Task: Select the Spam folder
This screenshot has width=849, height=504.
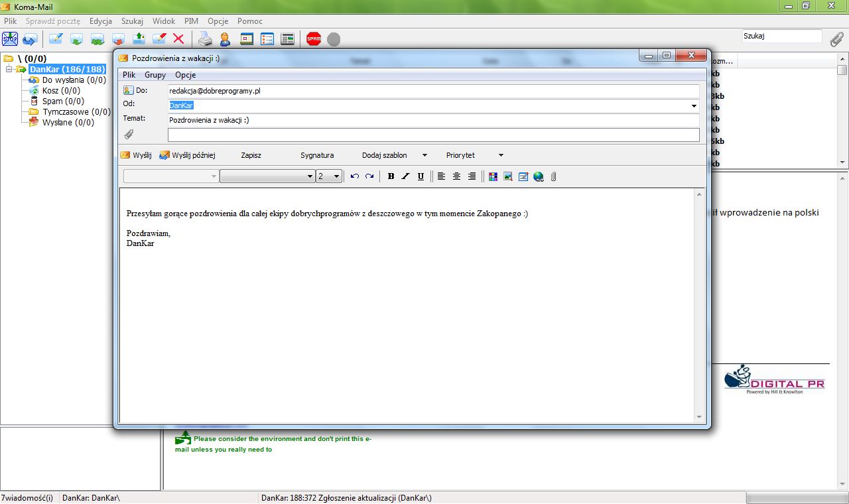Action: [63, 101]
